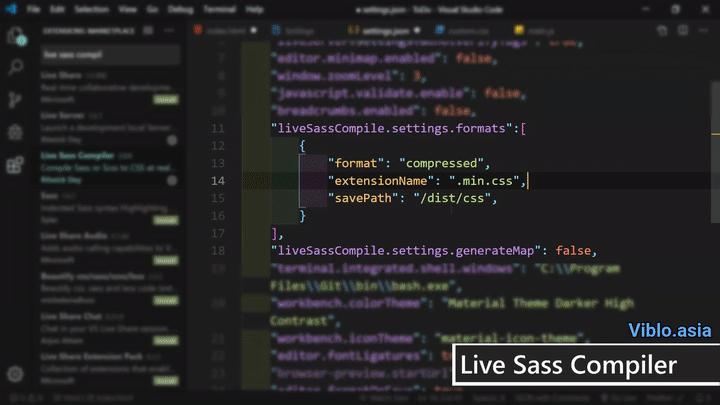Split the editor using the toolbar icon

coord(683,31)
